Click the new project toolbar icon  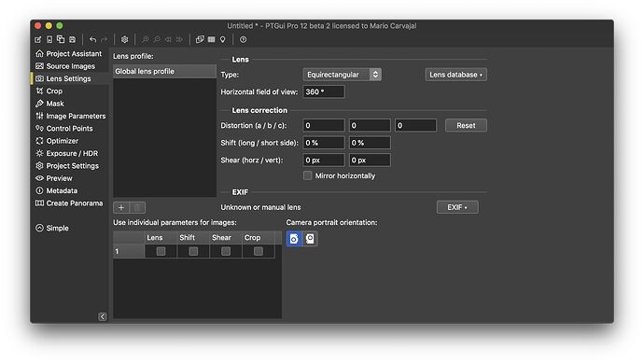37,39
